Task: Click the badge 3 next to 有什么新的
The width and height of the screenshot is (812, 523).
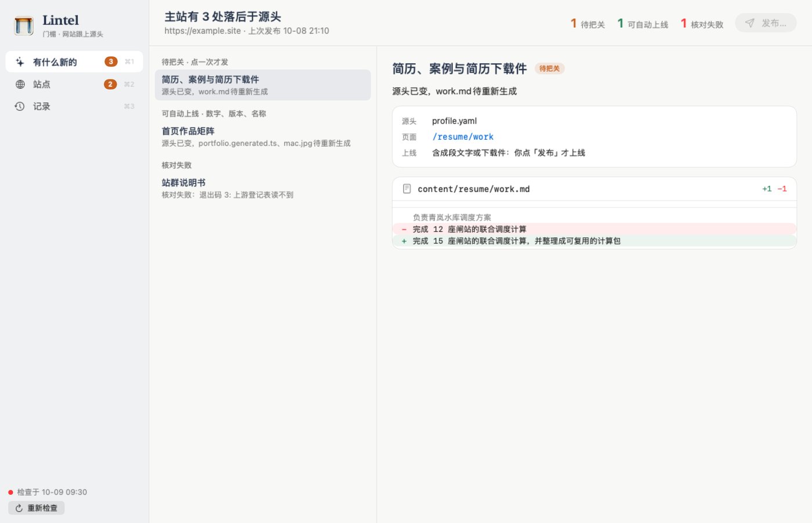Action: pyautogui.click(x=111, y=61)
